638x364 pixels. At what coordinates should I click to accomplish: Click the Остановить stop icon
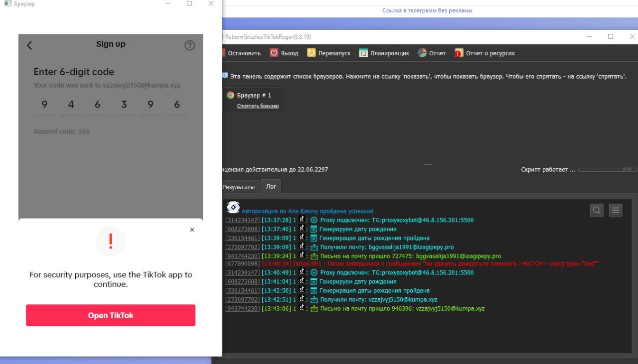(223, 53)
